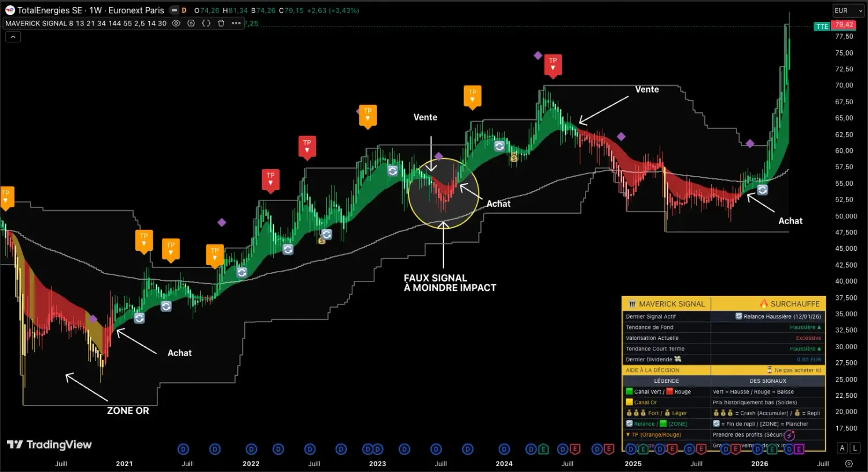This screenshot has width=868, height=472.
Task: Toggle auto scale with the A button
Action: pos(843,448)
